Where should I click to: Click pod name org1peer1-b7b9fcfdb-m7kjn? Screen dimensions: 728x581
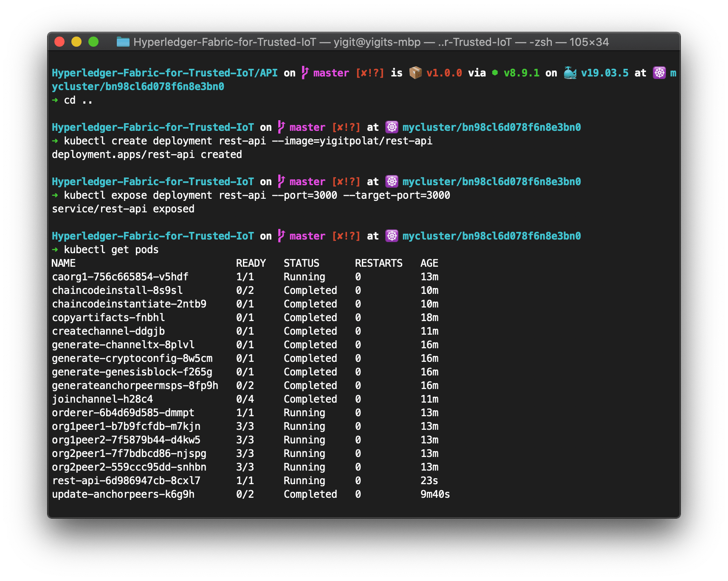pyautogui.click(x=126, y=426)
